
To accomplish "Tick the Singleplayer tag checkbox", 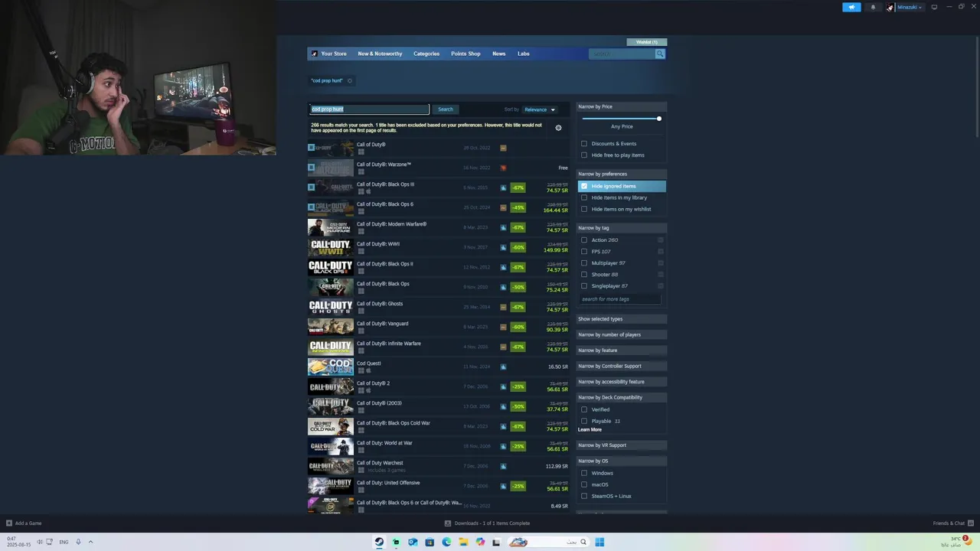I will (584, 285).
